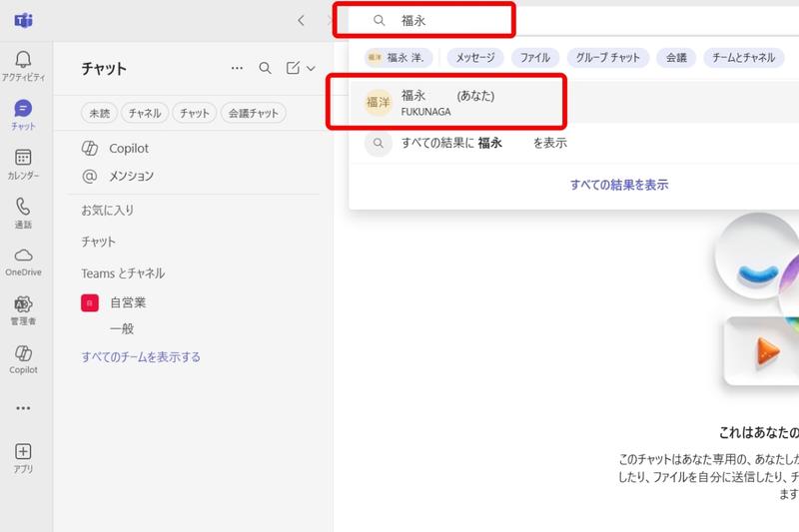
Task: Click the red 自営業 team avatar
Action: pyautogui.click(x=90, y=302)
